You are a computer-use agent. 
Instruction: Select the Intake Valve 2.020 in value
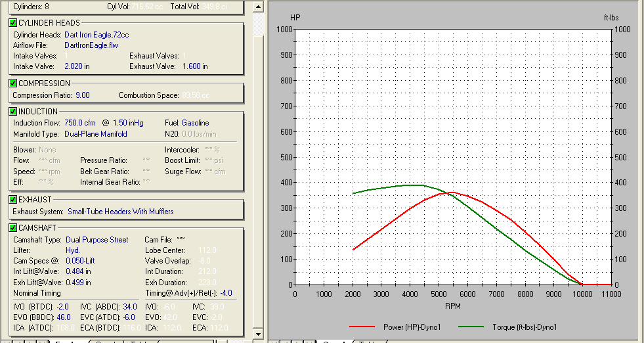click(77, 66)
